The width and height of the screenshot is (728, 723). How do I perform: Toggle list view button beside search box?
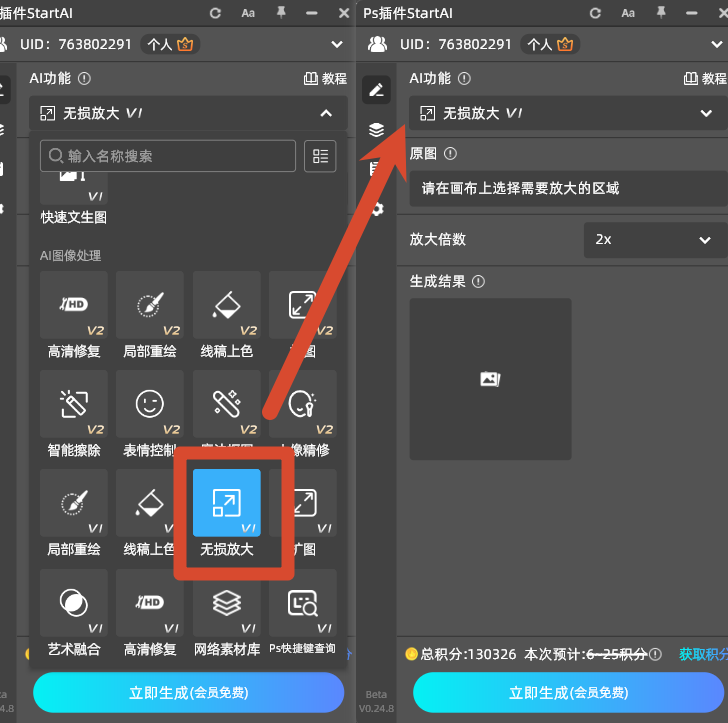point(320,156)
